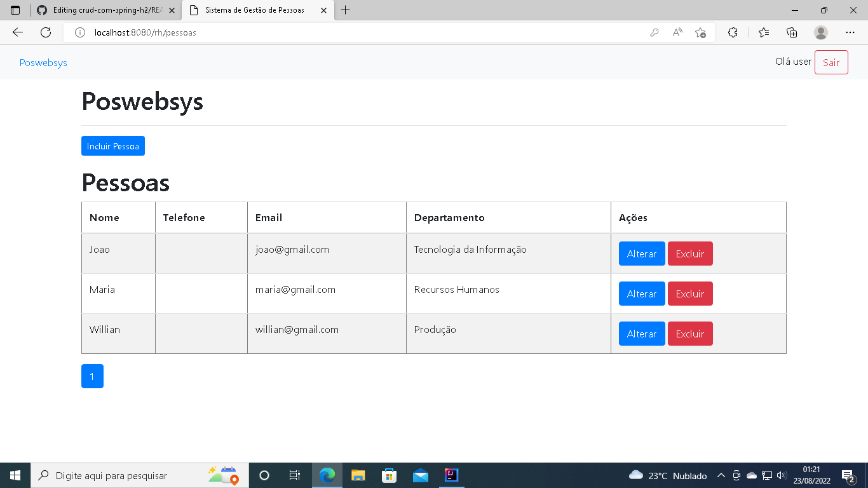The height and width of the screenshot is (488, 868).
Task: Expand hidden icons in the system tray
Action: pos(721,475)
